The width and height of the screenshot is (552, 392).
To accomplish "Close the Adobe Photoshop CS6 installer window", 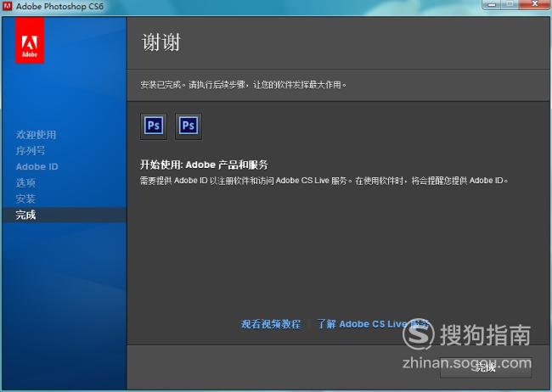I will 535,4.
